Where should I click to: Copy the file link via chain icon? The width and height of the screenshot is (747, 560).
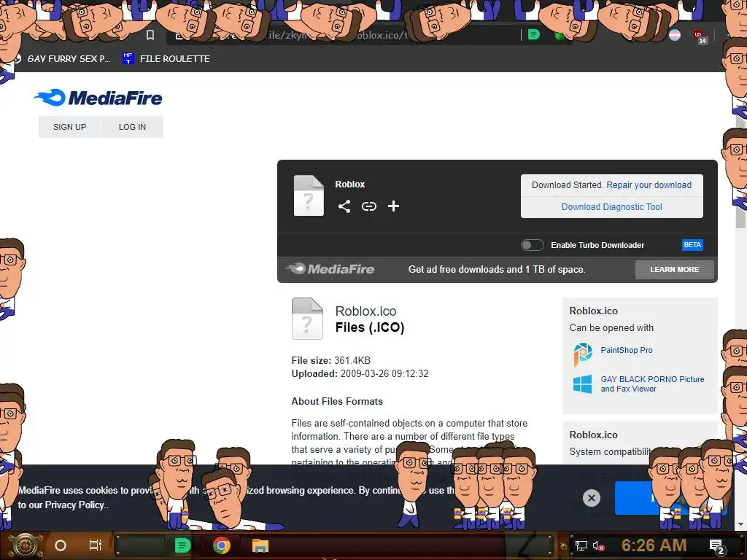pos(368,206)
